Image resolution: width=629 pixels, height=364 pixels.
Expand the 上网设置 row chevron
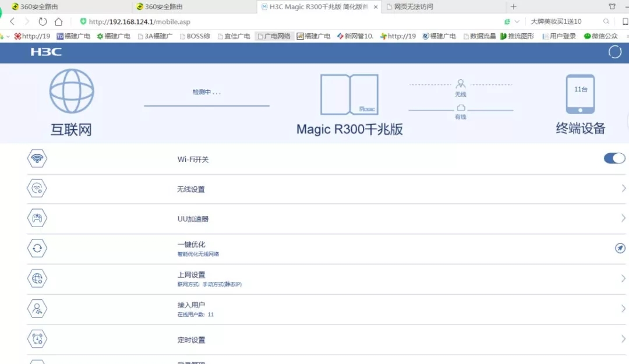click(622, 278)
